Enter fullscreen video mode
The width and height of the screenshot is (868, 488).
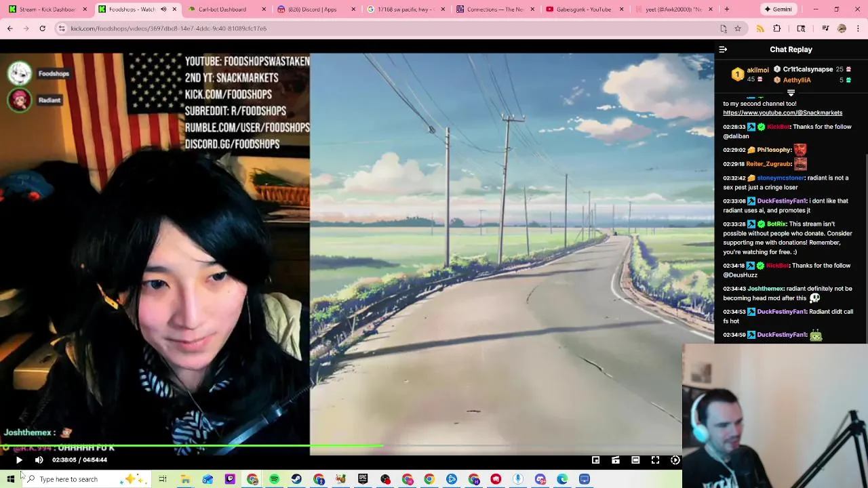[x=655, y=460]
